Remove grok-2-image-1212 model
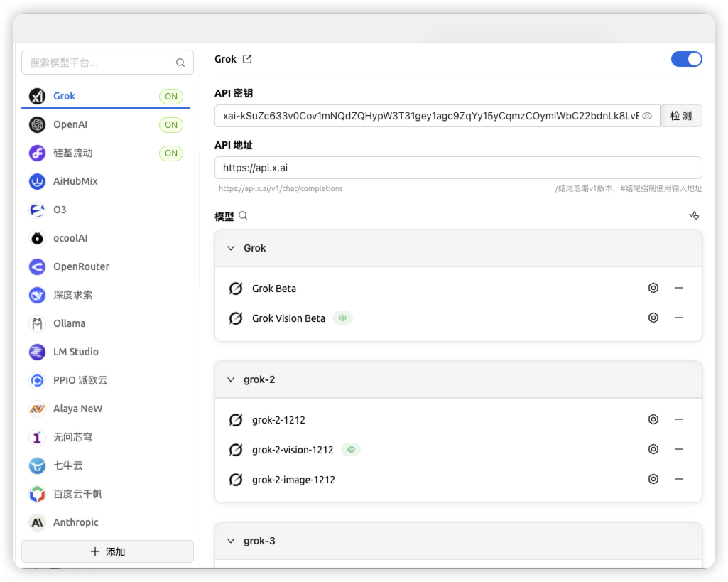This screenshot has width=728, height=582. (x=679, y=479)
